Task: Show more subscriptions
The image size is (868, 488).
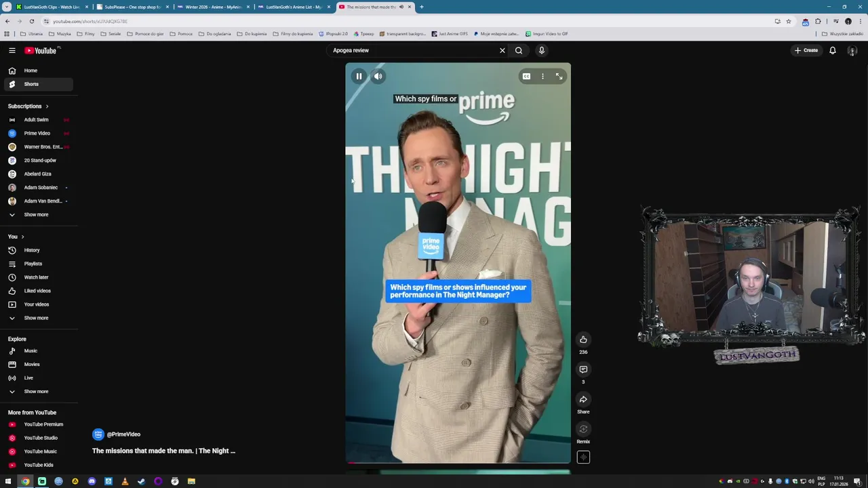Action: (39, 214)
